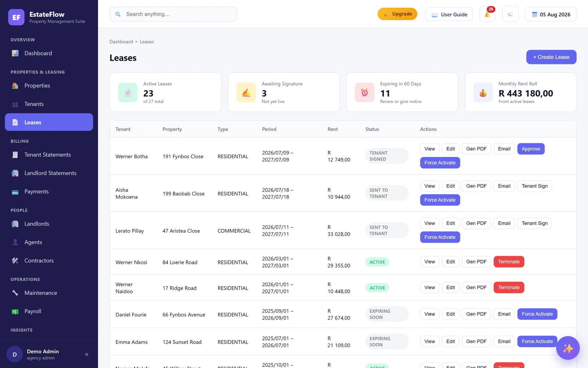Navigate to Maintenance page
The width and height of the screenshot is (588, 368).
point(49,293)
